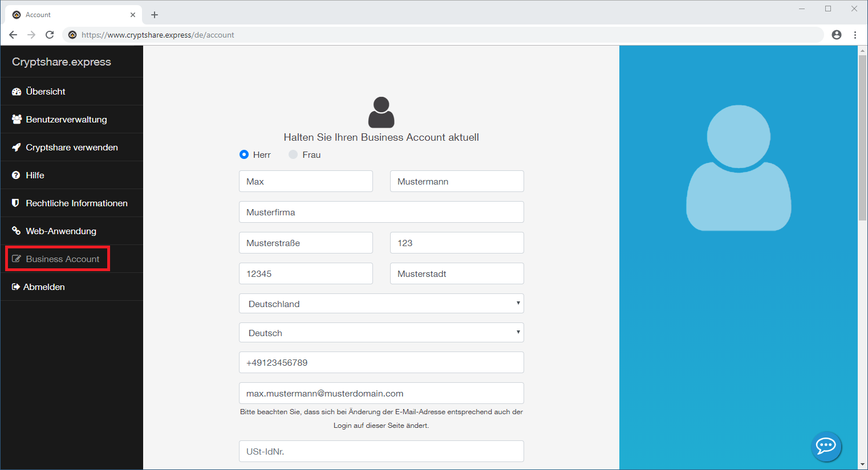Expand the Deutschland country dropdown

(381, 304)
